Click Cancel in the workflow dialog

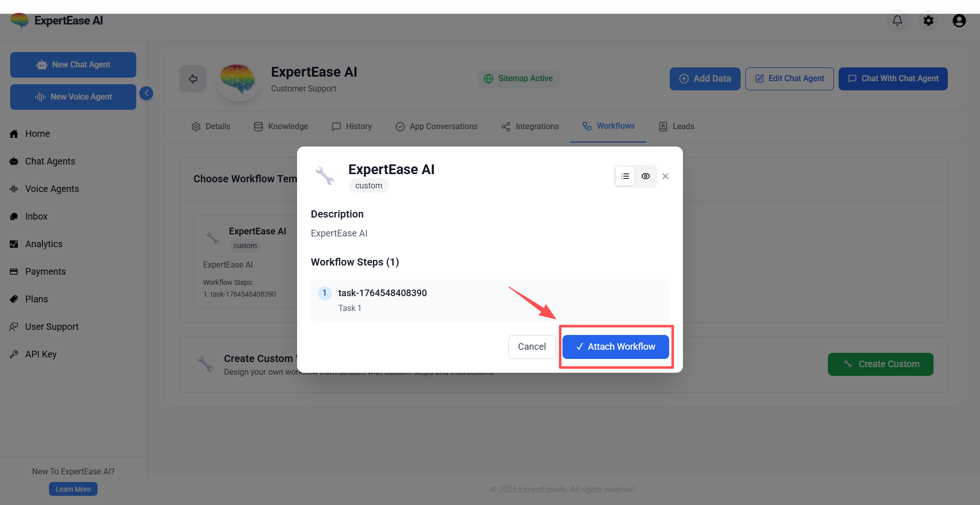coord(531,347)
